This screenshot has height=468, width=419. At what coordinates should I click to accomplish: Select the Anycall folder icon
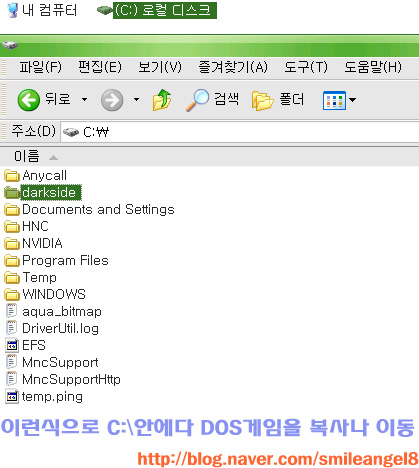[x=12, y=175]
